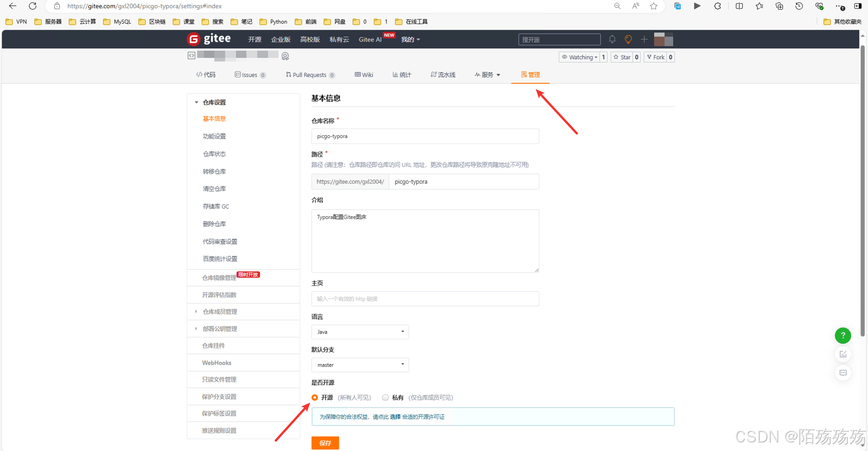Open 保护分支设置 in sidebar
This screenshot has height=451, width=868.
[x=219, y=397]
